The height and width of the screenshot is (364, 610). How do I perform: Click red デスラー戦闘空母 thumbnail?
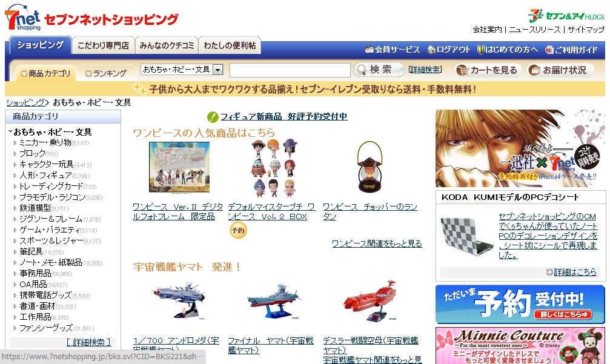click(x=370, y=300)
